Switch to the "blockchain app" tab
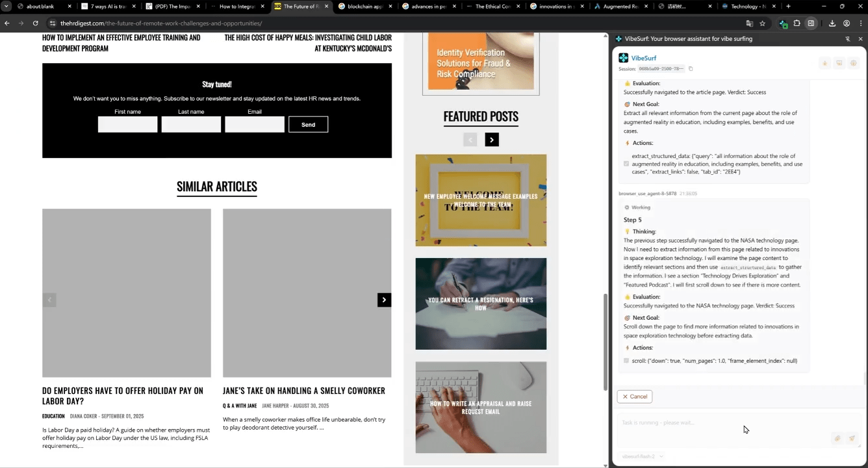868x468 pixels. (364, 6)
